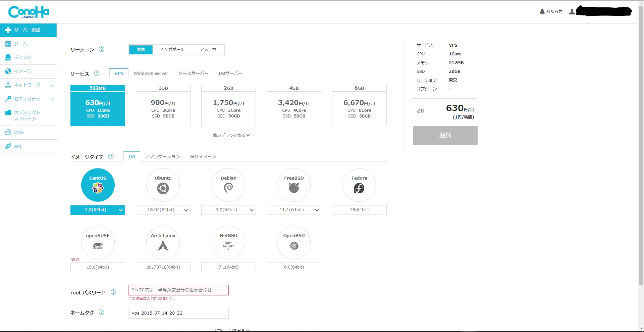Select the openSUSE image icon
This screenshot has width=644, height=332.
(x=98, y=242)
